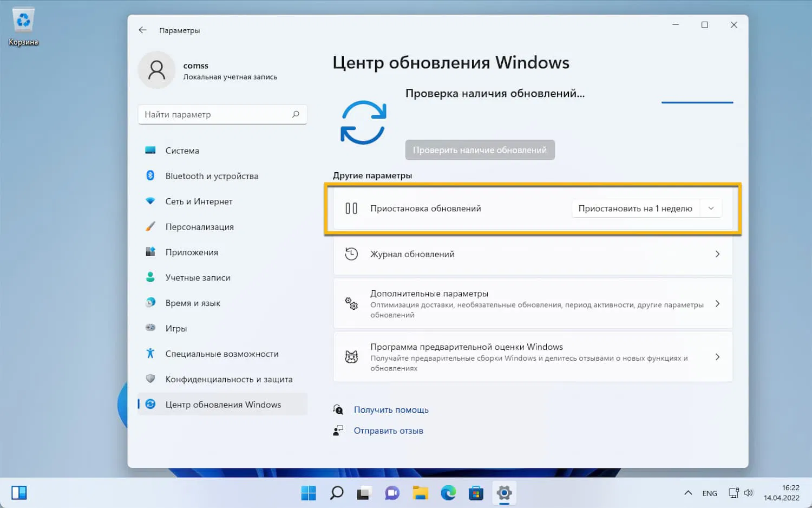This screenshot has width=812, height=508.
Task: Open the Корзина recycle bin icon
Action: point(23,21)
